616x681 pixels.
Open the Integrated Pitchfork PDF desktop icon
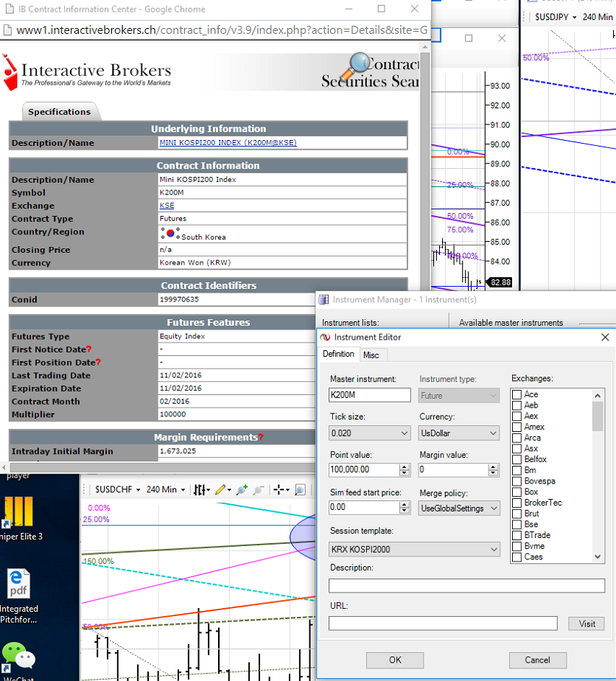[18, 596]
